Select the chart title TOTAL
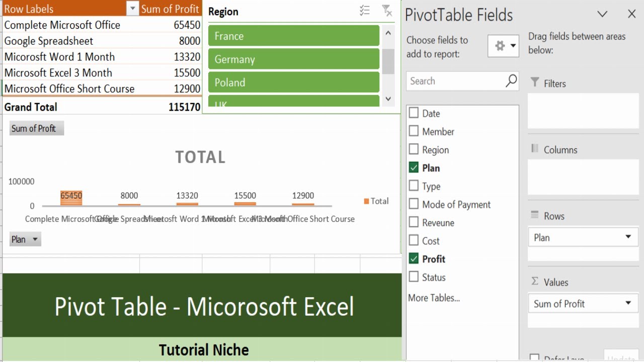Viewport: 644px width, 362px height. pyautogui.click(x=200, y=157)
